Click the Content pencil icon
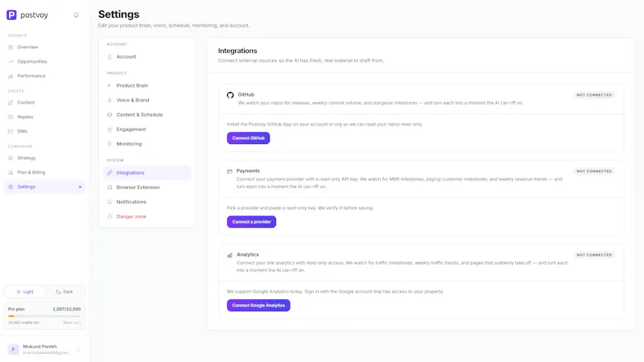This screenshot has height=362, width=644. [x=10, y=103]
